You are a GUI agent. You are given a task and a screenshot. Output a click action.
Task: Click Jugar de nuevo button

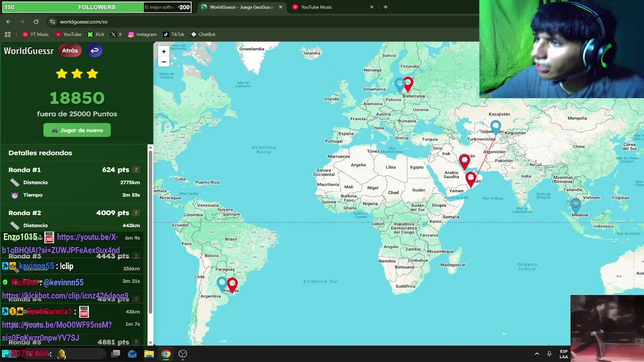point(77,130)
